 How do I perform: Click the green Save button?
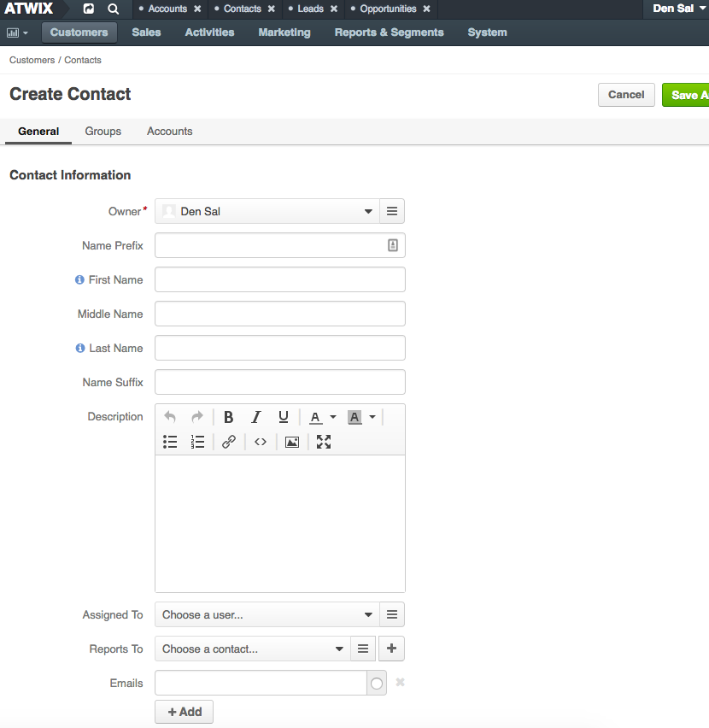[x=686, y=95]
